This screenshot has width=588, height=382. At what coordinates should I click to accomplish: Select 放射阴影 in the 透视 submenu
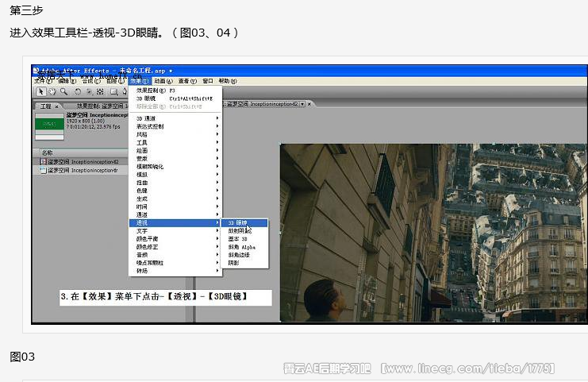pyautogui.click(x=244, y=231)
